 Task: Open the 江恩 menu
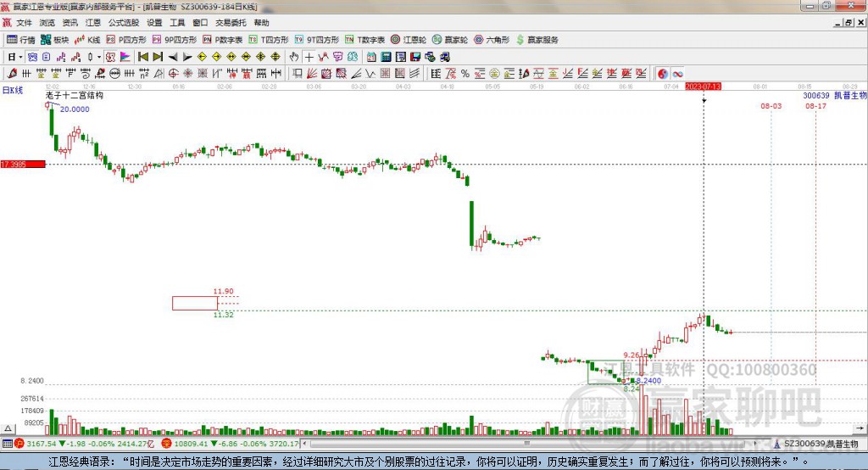[x=93, y=23]
